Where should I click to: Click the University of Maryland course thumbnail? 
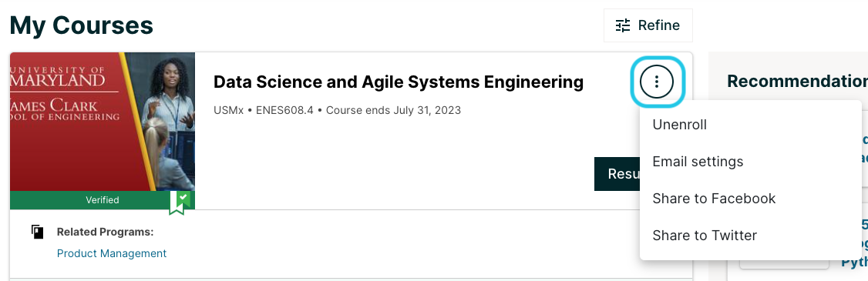[x=103, y=122]
